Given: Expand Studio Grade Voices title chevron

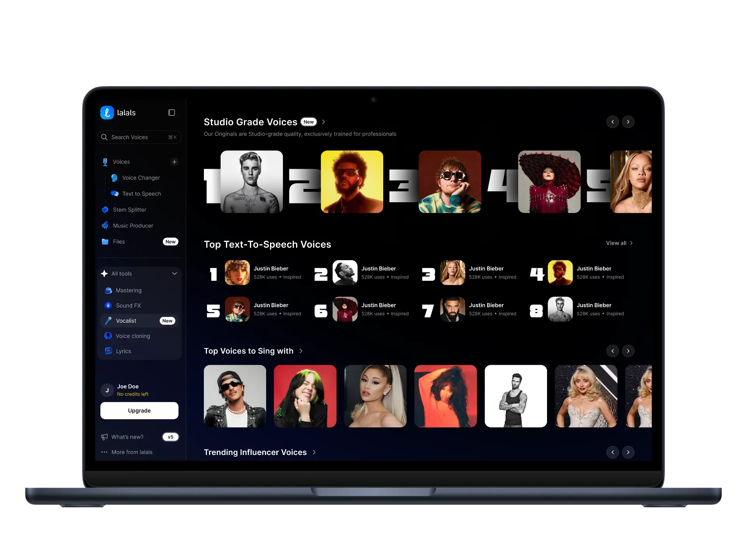Looking at the screenshot, I should click(323, 122).
